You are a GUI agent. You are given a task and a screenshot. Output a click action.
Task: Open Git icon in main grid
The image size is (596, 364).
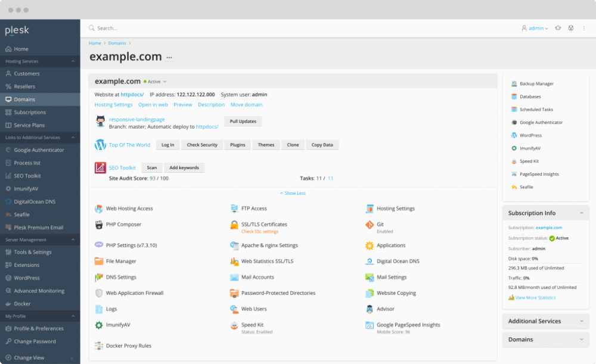point(370,225)
